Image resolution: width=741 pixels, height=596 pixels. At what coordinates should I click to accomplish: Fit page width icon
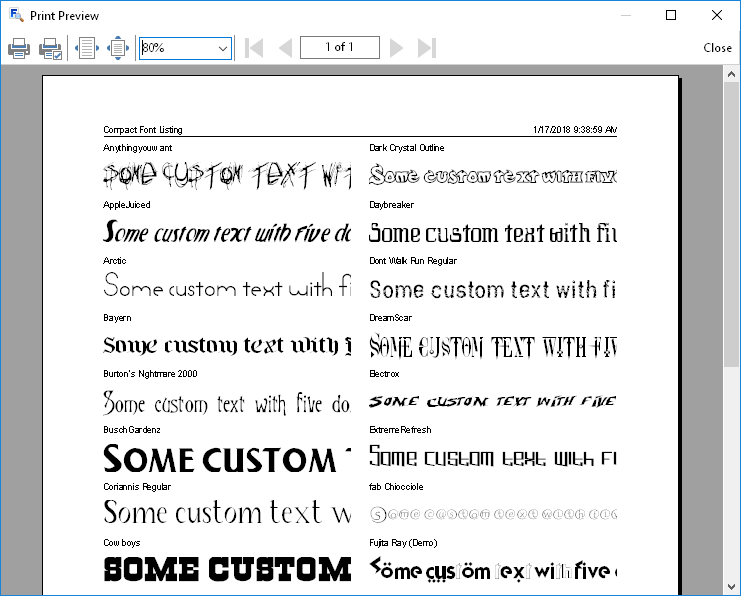87,48
